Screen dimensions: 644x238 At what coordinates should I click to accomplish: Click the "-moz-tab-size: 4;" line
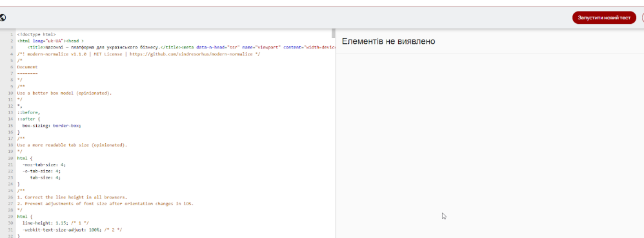[x=44, y=164]
